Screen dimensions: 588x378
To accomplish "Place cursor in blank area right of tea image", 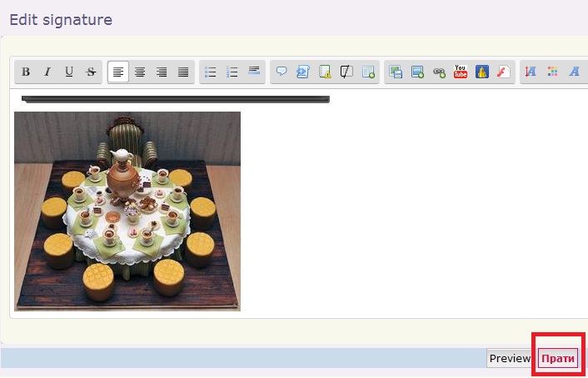I will coord(412,210).
